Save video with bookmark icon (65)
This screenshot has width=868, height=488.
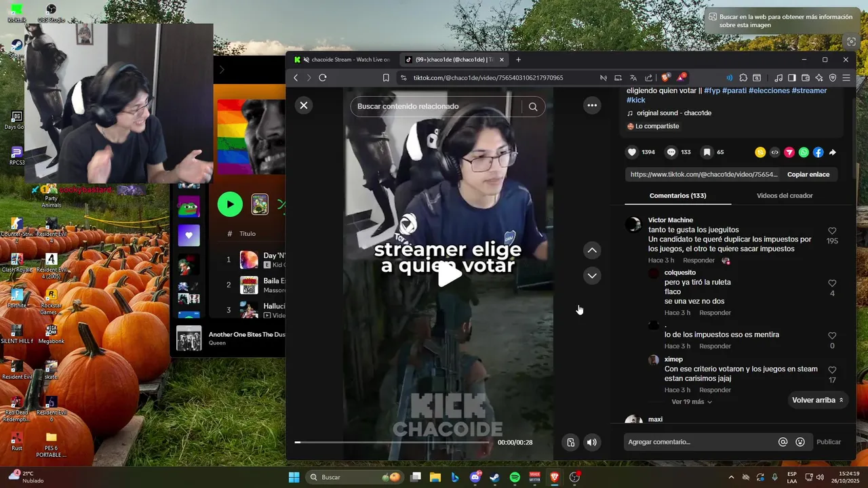pos(707,152)
